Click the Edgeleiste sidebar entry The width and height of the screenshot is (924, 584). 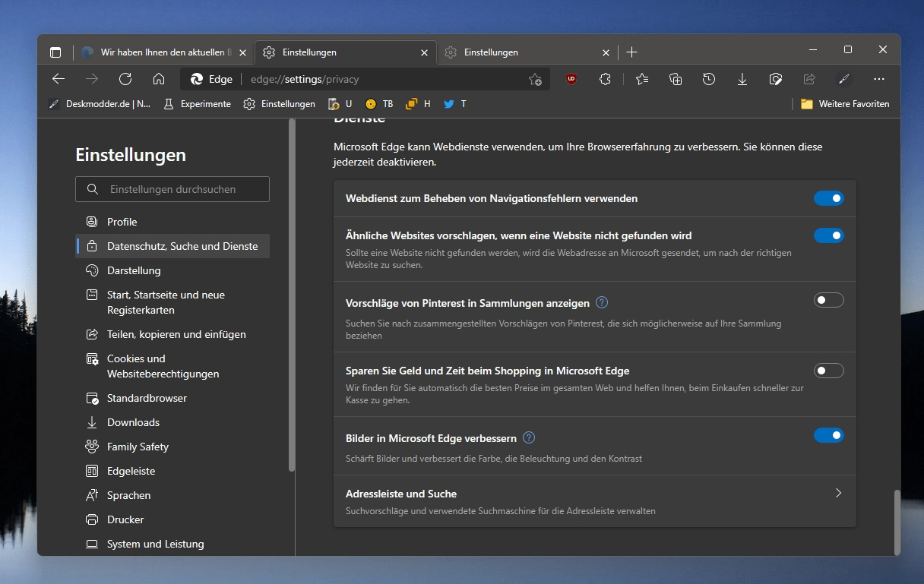(133, 471)
